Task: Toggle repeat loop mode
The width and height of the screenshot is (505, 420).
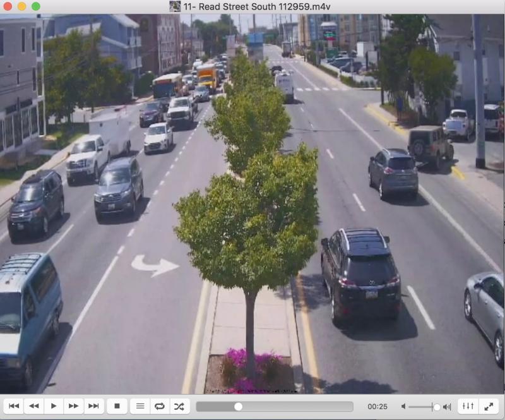Action: pyautogui.click(x=160, y=406)
